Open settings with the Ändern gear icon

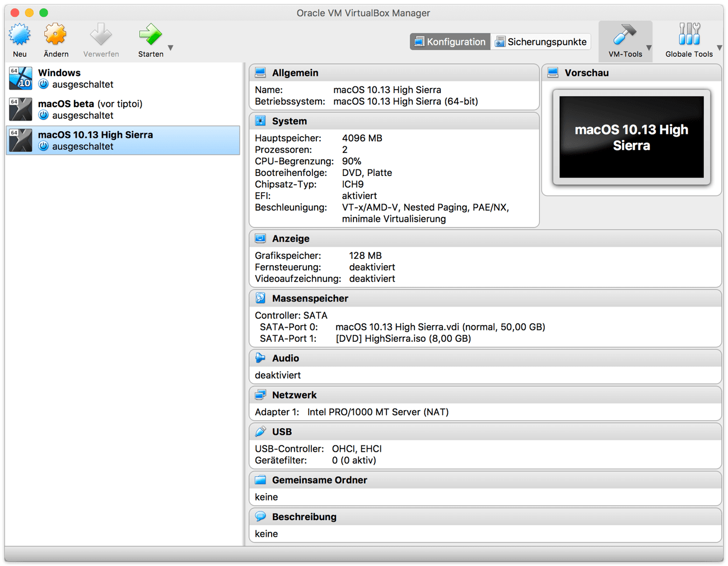(55, 35)
